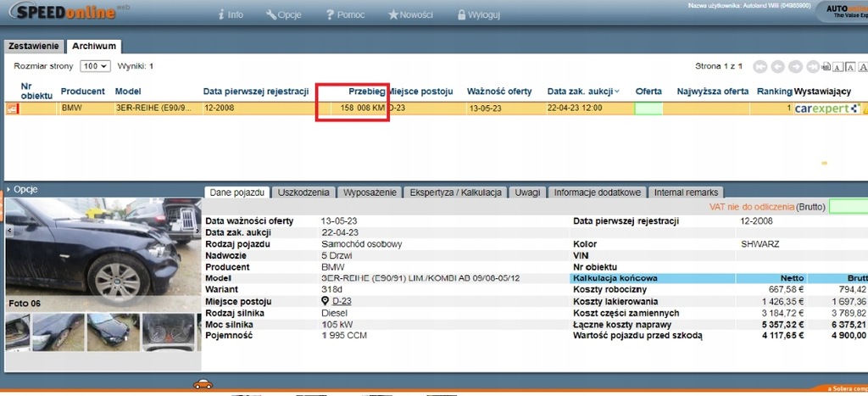Go to first page of results
868x396 pixels.
pyautogui.click(x=760, y=67)
